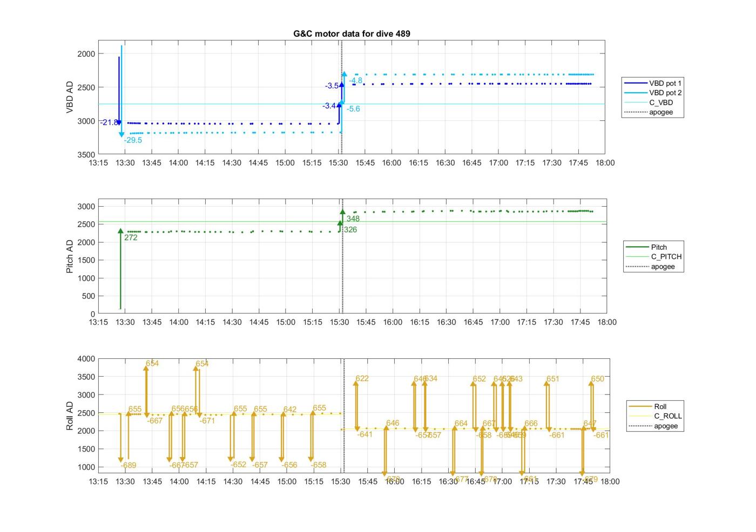Click the "634" annotation in the Roll plot
756x532 pixels.
pos(431,379)
